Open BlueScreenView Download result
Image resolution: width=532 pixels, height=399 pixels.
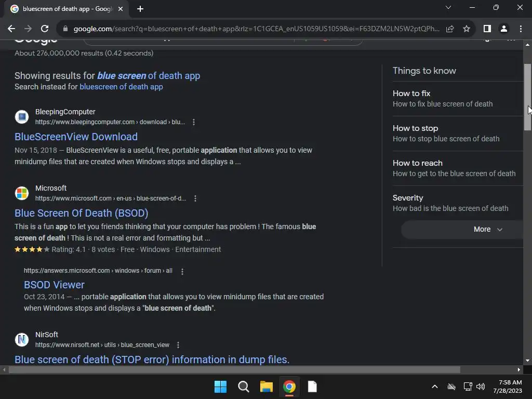76,137
